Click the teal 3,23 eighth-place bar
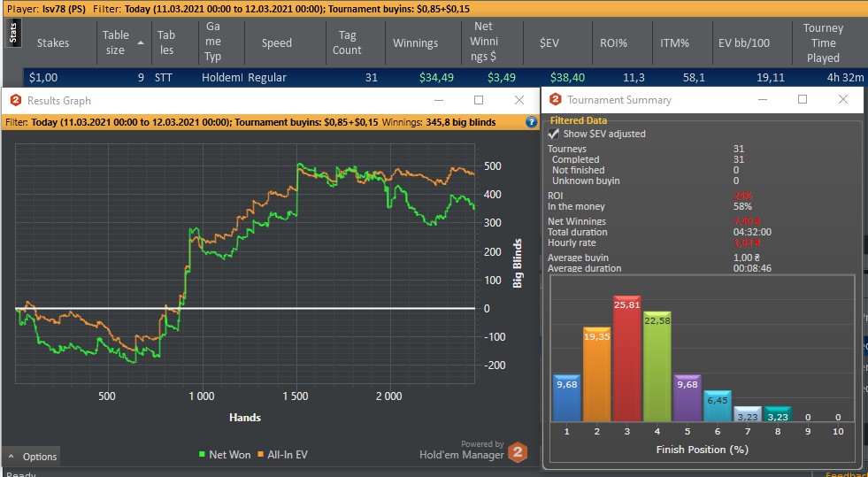 click(x=778, y=414)
